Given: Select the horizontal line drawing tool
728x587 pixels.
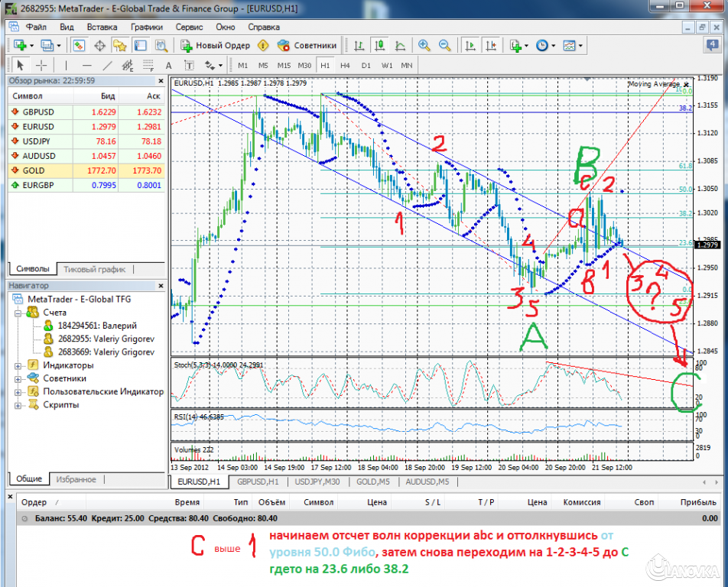Looking at the screenshot, I should [x=86, y=65].
